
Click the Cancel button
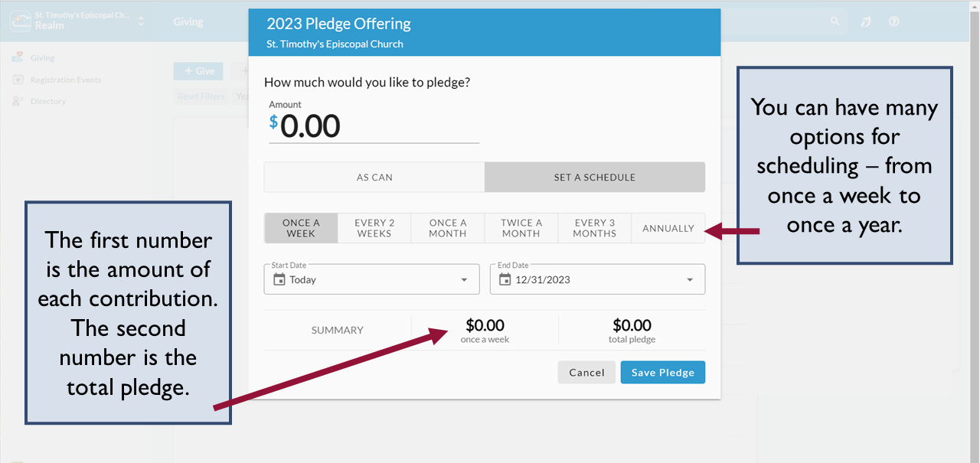tap(586, 373)
